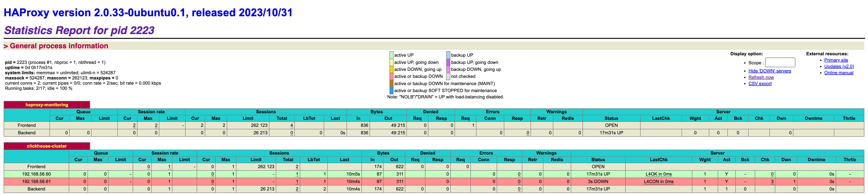Screen dimensions: 868x195
Task: Click the OPEN status in haproxy-monitoring Frontend row
Action: point(611,125)
